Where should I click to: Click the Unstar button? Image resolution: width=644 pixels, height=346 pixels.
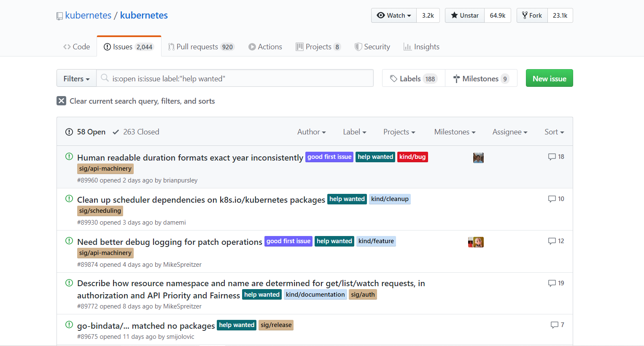[465, 16]
